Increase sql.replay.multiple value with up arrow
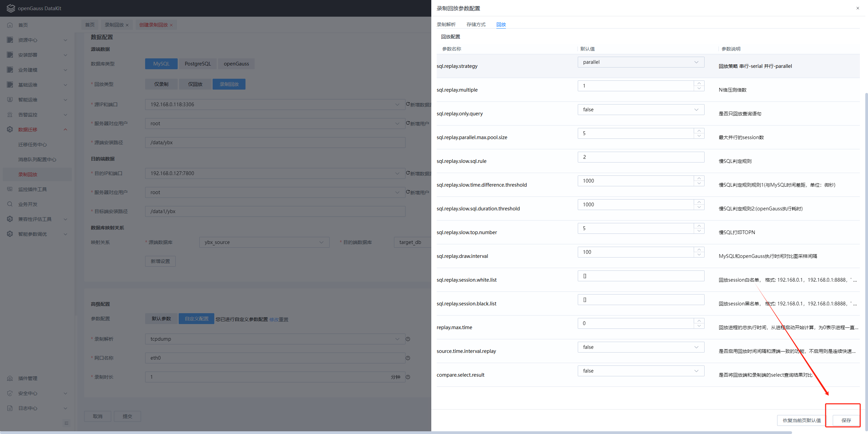 [x=699, y=83]
